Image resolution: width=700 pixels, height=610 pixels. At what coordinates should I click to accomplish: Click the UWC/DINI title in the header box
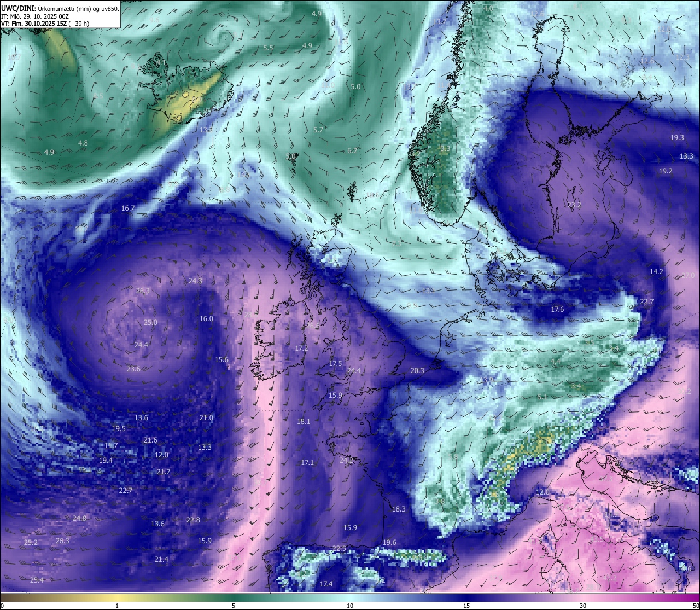pos(18,9)
